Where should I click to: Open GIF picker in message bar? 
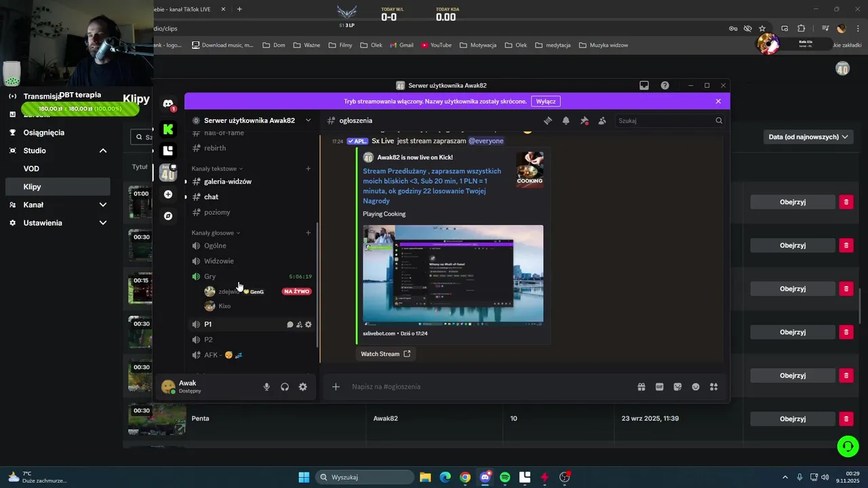[x=659, y=387]
